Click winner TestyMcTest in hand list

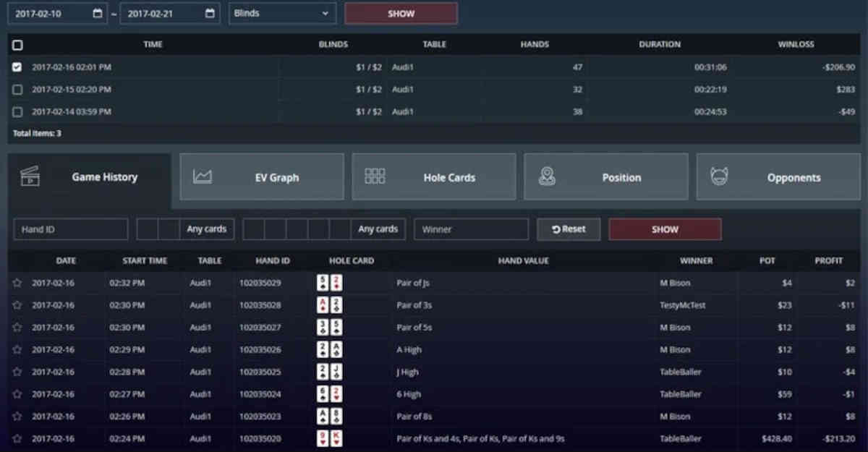point(683,305)
